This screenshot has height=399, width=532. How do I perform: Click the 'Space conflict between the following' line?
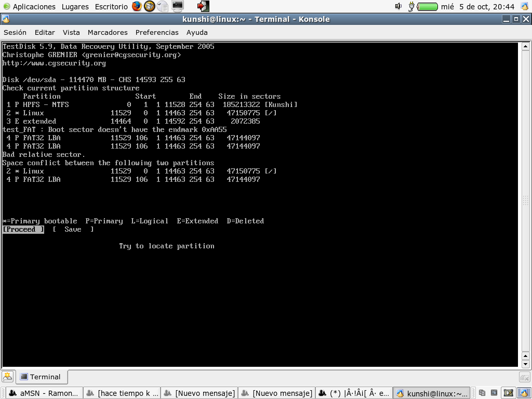click(x=108, y=163)
